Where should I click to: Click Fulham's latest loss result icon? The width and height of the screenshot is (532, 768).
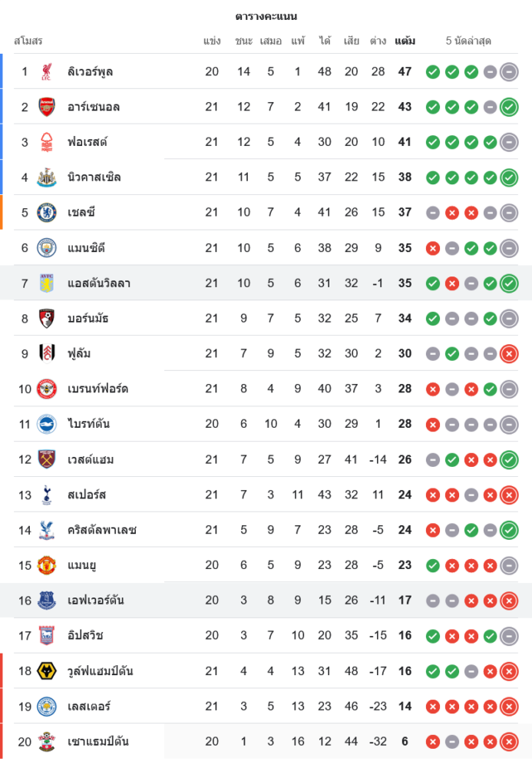coord(508,353)
